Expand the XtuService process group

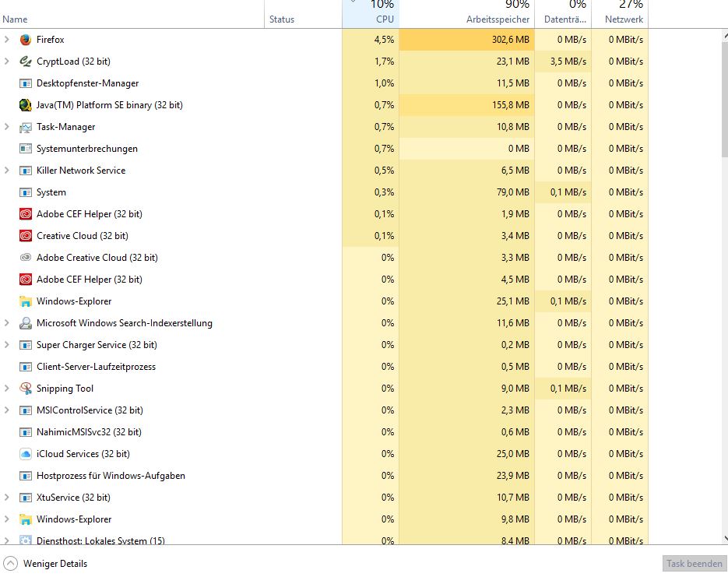click(x=6, y=498)
